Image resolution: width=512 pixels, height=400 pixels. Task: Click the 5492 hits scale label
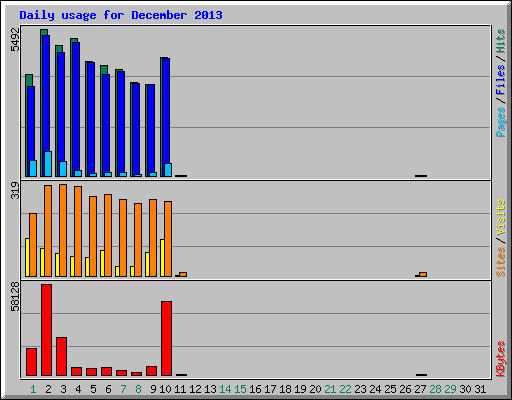tap(15, 39)
